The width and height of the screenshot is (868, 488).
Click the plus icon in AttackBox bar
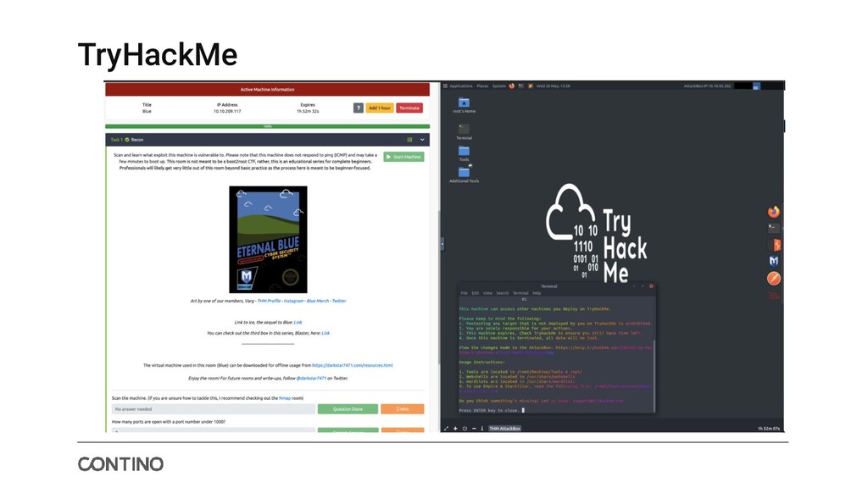point(455,428)
